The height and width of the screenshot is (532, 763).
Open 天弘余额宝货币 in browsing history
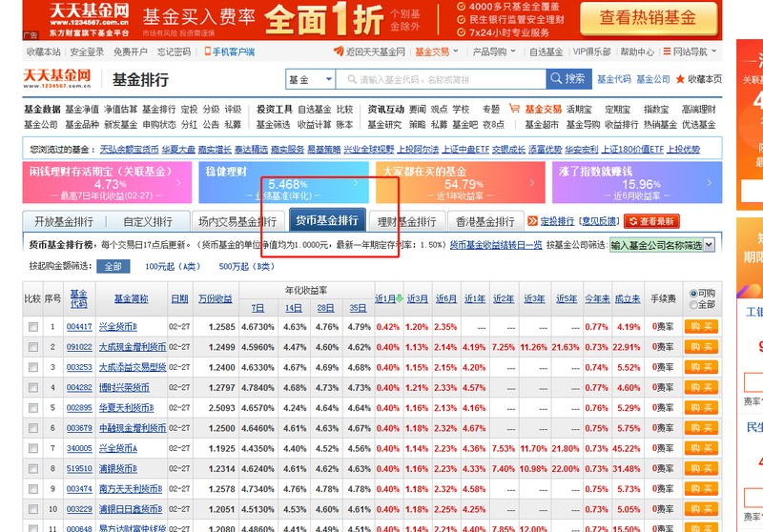click(x=130, y=150)
